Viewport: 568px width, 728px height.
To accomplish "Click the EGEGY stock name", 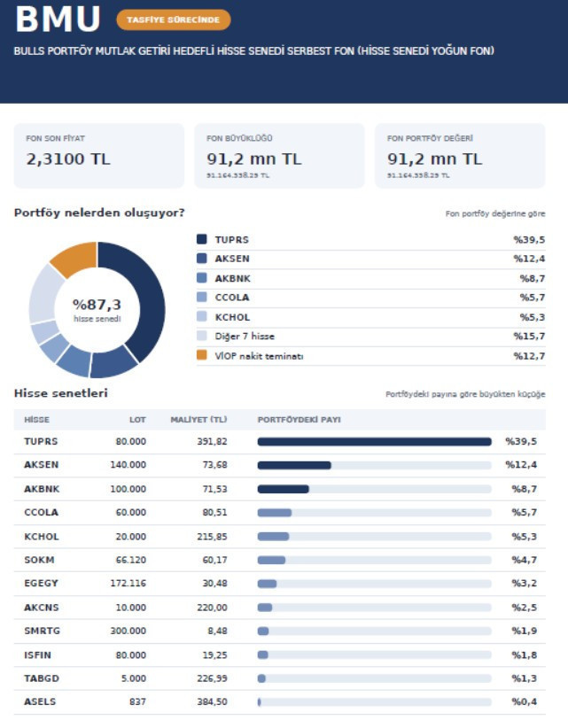I will click(x=41, y=583).
